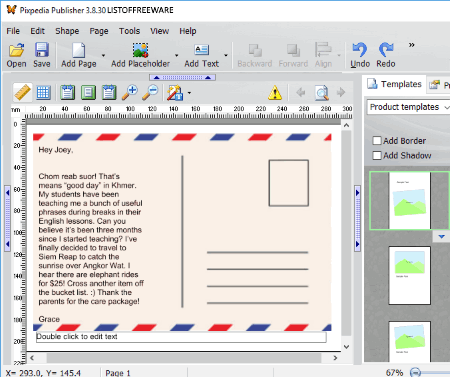Click the zoom in magnifier icon

(x=130, y=92)
